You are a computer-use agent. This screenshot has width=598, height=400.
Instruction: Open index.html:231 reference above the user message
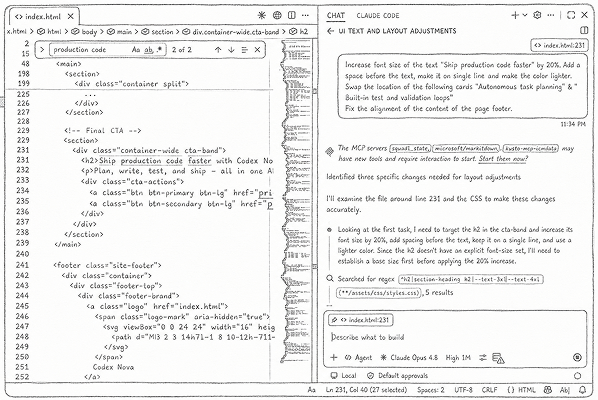(559, 45)
